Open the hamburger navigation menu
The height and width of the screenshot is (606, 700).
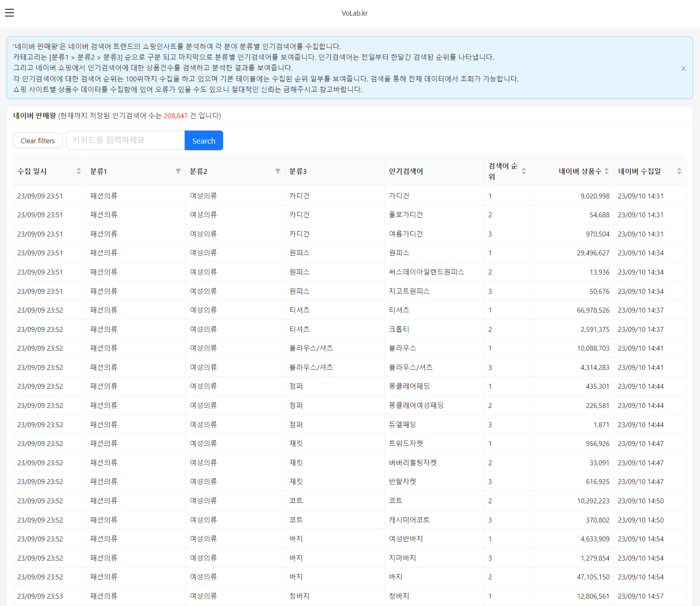tap(9, 13)
